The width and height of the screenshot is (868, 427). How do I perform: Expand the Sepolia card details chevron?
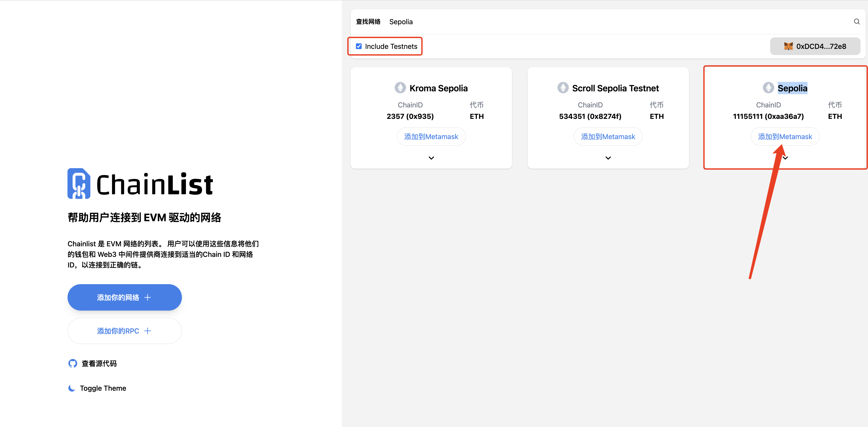click(786, 158)
